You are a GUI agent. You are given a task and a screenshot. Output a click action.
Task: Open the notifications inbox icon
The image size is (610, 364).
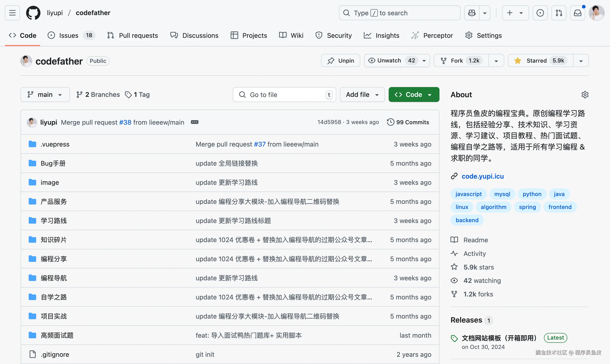[577, 13]
